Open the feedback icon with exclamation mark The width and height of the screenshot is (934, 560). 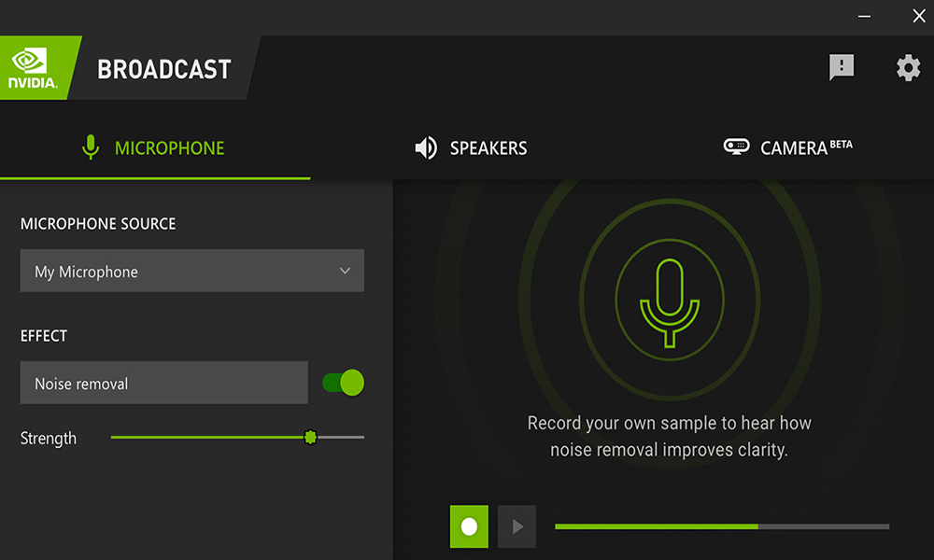point(842,66)
